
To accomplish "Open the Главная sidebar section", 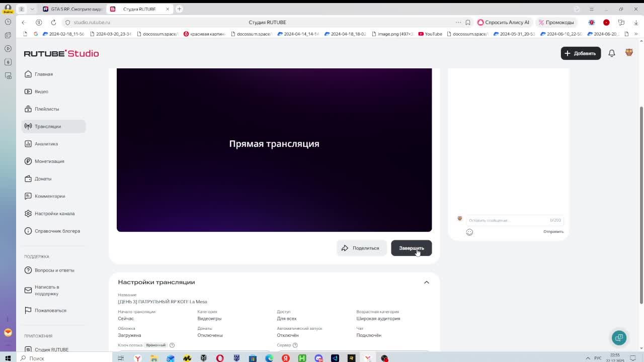I will (44, 74).
